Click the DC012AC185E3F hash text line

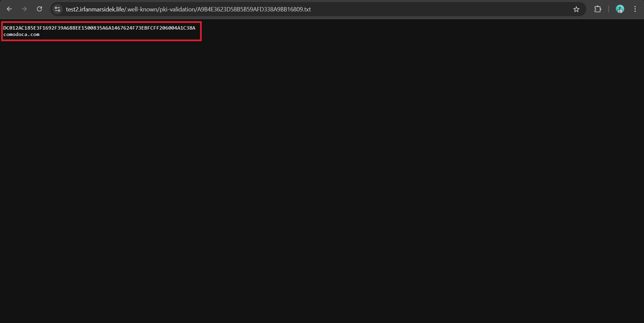(x=99, y=28)
